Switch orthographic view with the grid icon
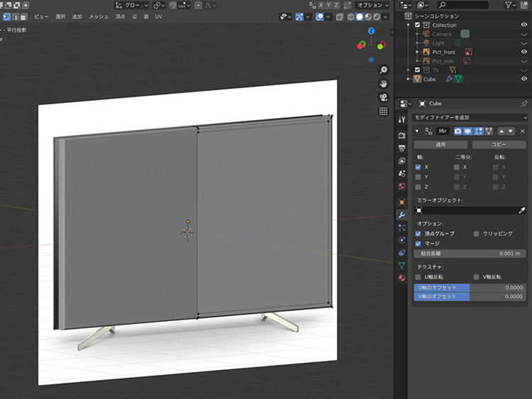 pos(384,111)
